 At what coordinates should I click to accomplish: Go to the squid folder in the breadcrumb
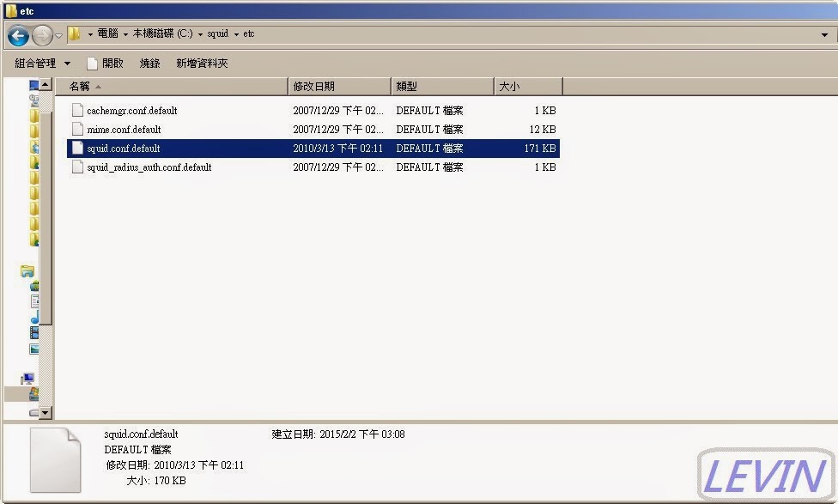(x=217, y=33)
